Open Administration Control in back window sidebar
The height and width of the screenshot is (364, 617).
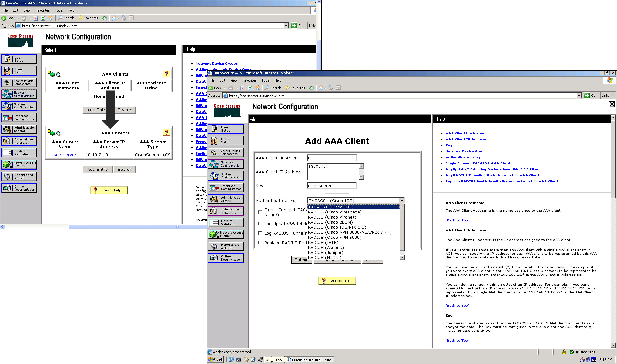coord(19,129)
